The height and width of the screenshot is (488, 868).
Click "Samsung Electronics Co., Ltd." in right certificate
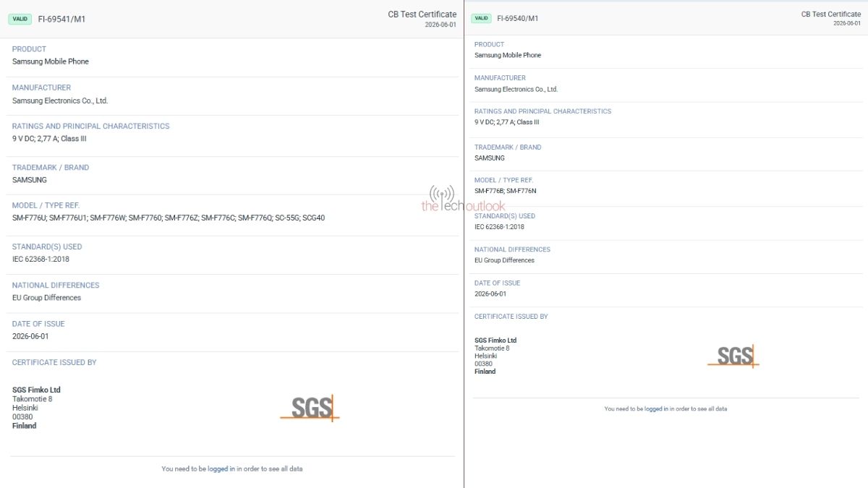pos(516,90)
